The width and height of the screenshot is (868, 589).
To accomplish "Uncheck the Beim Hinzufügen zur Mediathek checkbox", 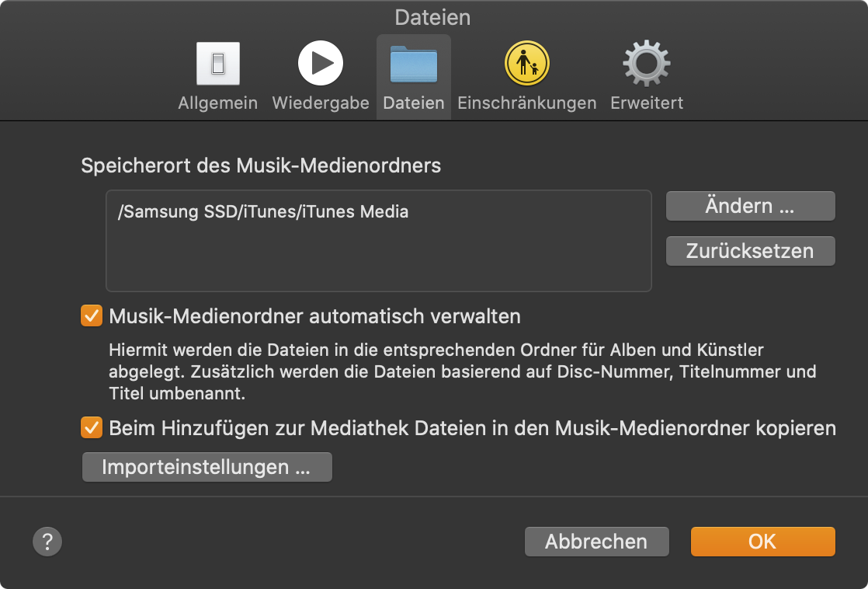I will point(92,427).
